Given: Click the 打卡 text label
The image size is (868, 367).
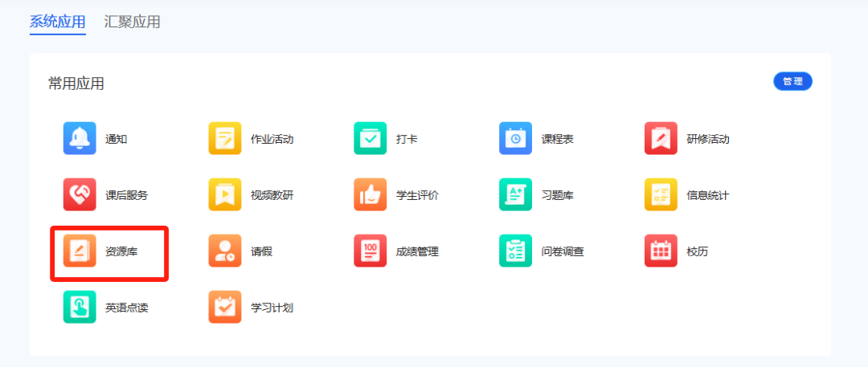Looking at the screenshot, I should (407, 139).
